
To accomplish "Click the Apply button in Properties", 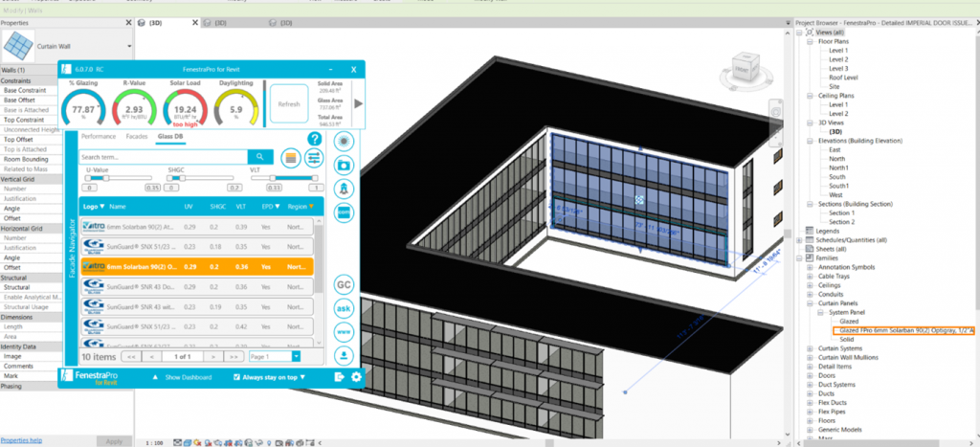I will tap(115, 440).
